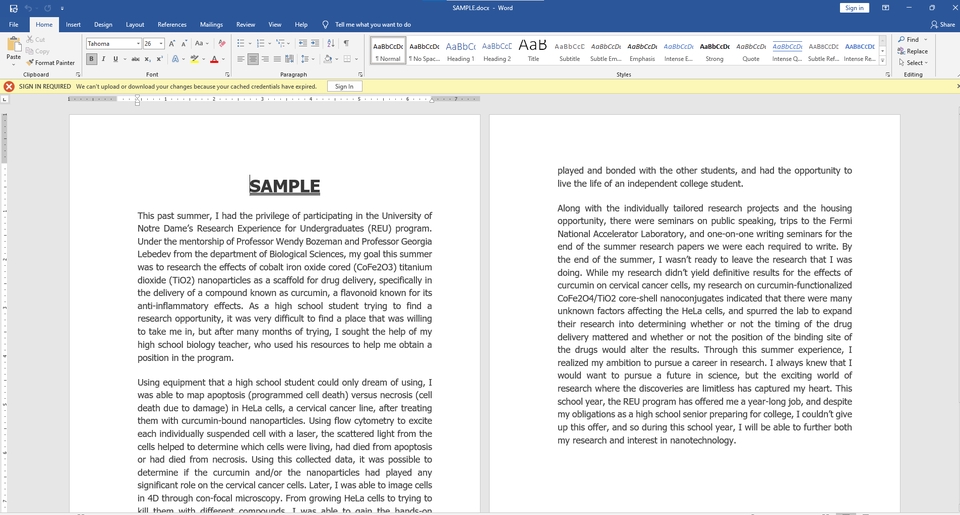Viewport: 960px width, 515px height.
Task: Open the File tab
Action: coord(13,24)
